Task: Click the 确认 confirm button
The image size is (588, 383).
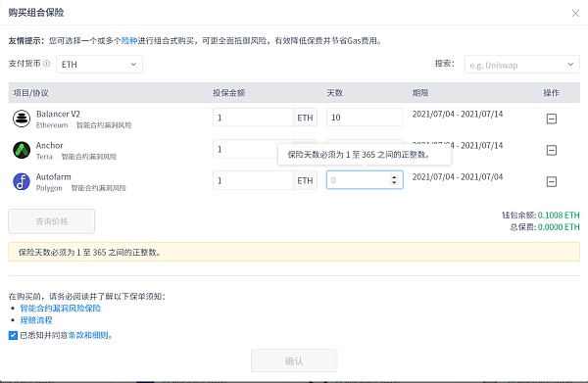Action: (x=294, y=360)
